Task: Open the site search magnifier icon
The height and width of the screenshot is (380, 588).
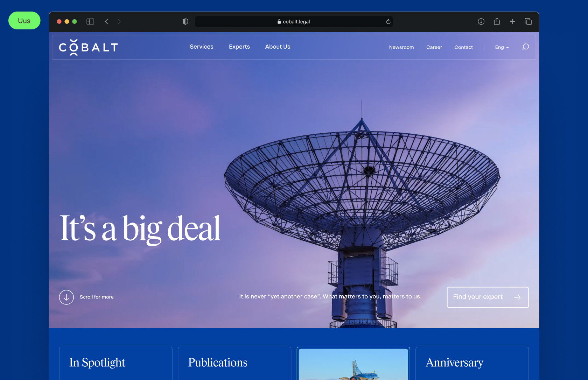Action: coord(525,47)
